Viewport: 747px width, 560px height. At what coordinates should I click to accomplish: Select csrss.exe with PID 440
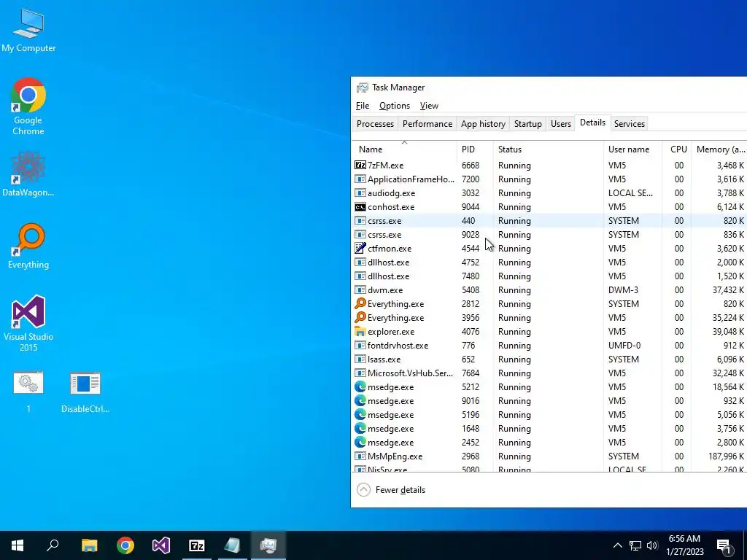[550, 220]
